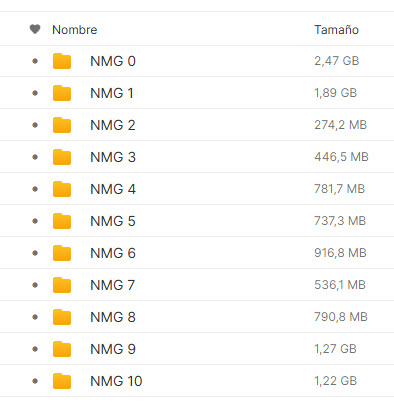Sort by the Nombre column header

(x=75, y=30)
